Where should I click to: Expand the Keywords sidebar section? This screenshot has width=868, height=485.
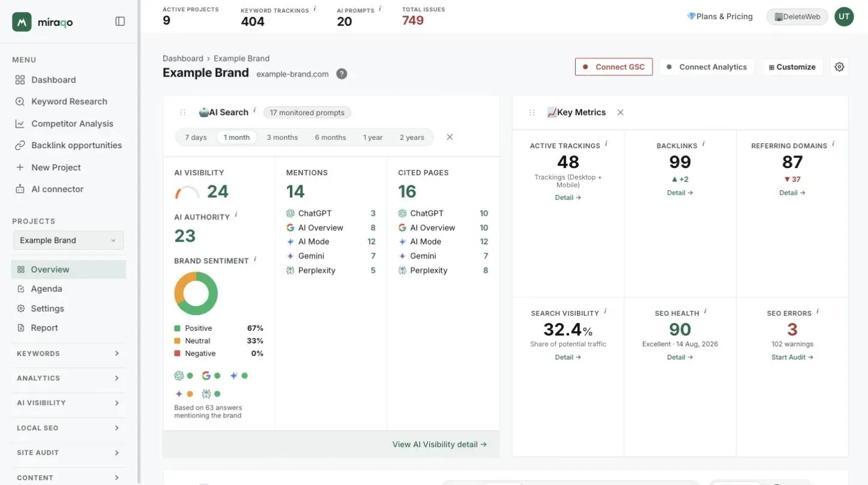click(x=68, y=354)
